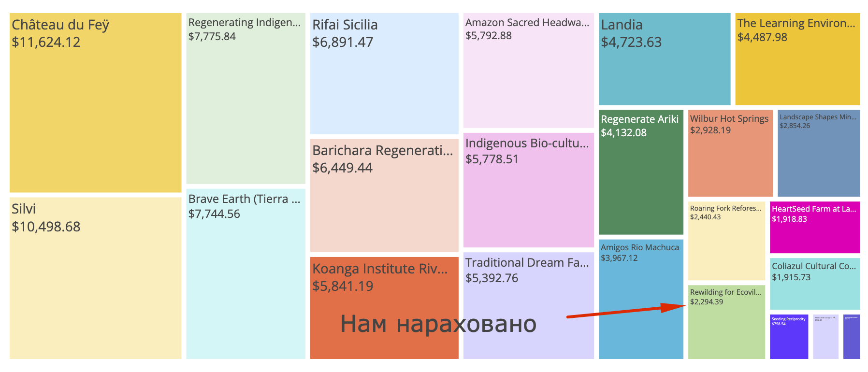Choose the Rifai Sicilia tile

(x=384, y=73)
